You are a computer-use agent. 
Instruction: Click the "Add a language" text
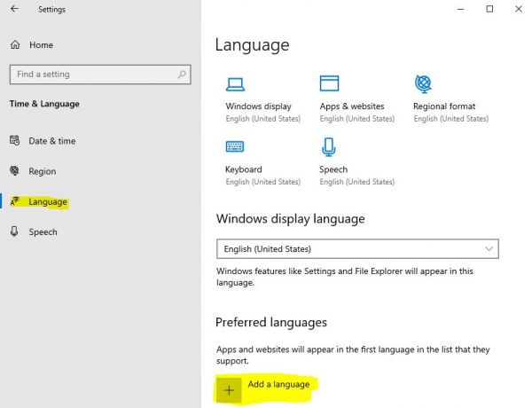coord(278,384)
